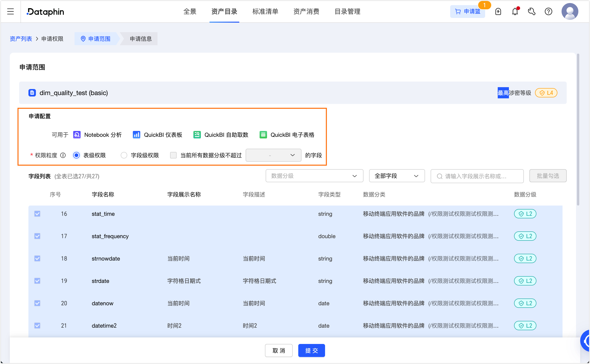
Task: Check the 当前所有数据分级不超过 checkbox
Action: [173, 155]
